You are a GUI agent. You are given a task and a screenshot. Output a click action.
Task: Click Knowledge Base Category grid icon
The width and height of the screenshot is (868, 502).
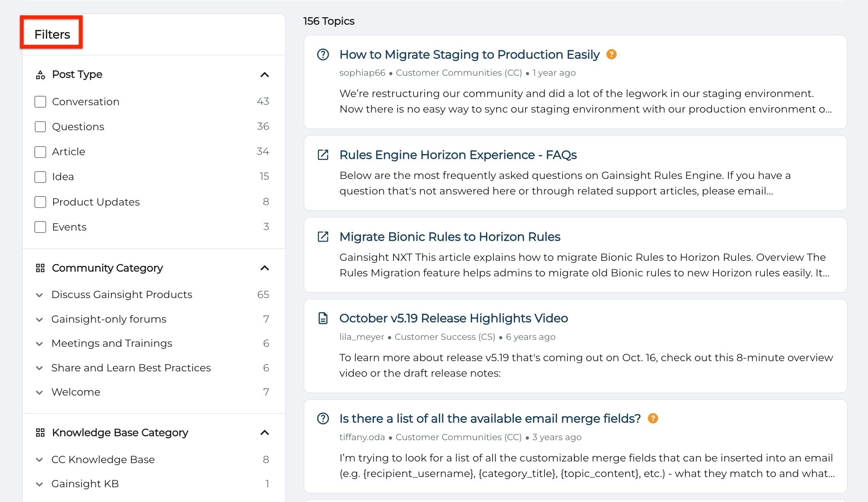40,433
